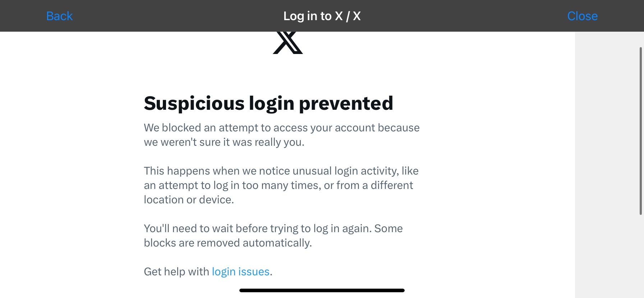The width and height of the screenshot is (644, 298).
Task: Click the X logo at the top of the page
Action: coord(288,43)
